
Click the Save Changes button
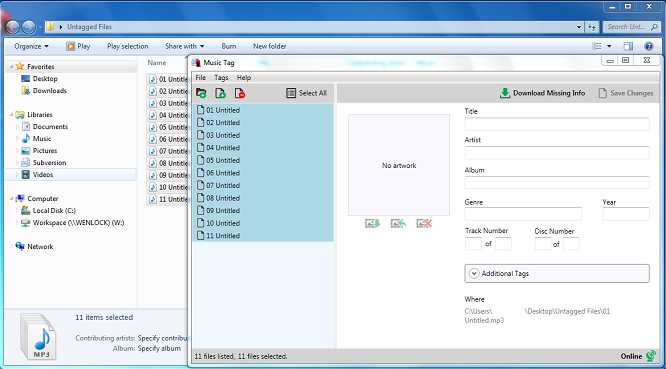(626, 93)
